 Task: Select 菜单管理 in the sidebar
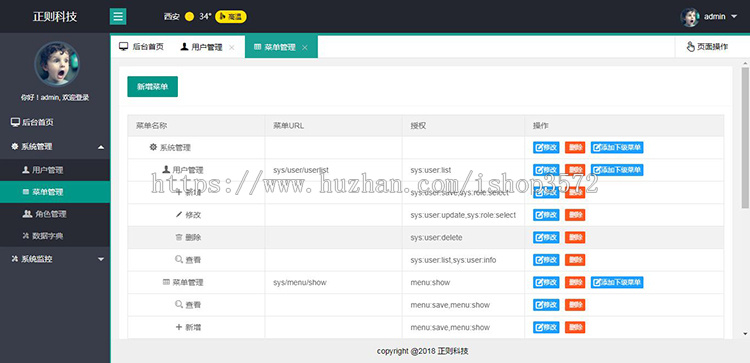(55, 192)
